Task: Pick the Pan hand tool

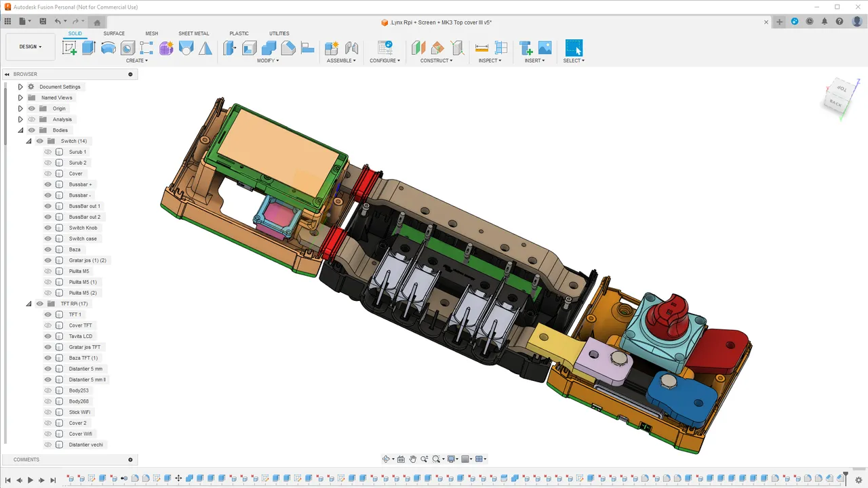Action: [412, 459]
